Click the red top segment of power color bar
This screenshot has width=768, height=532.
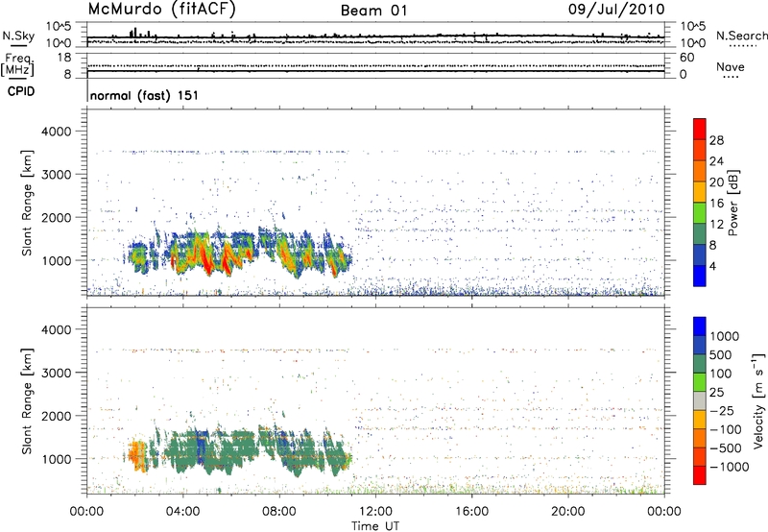coord(700,130)
